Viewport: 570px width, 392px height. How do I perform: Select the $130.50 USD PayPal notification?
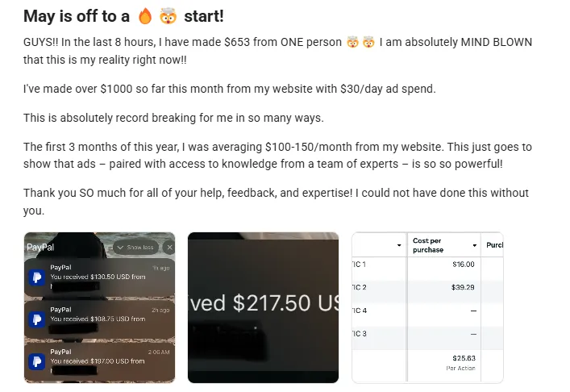[x=100, y=277]
